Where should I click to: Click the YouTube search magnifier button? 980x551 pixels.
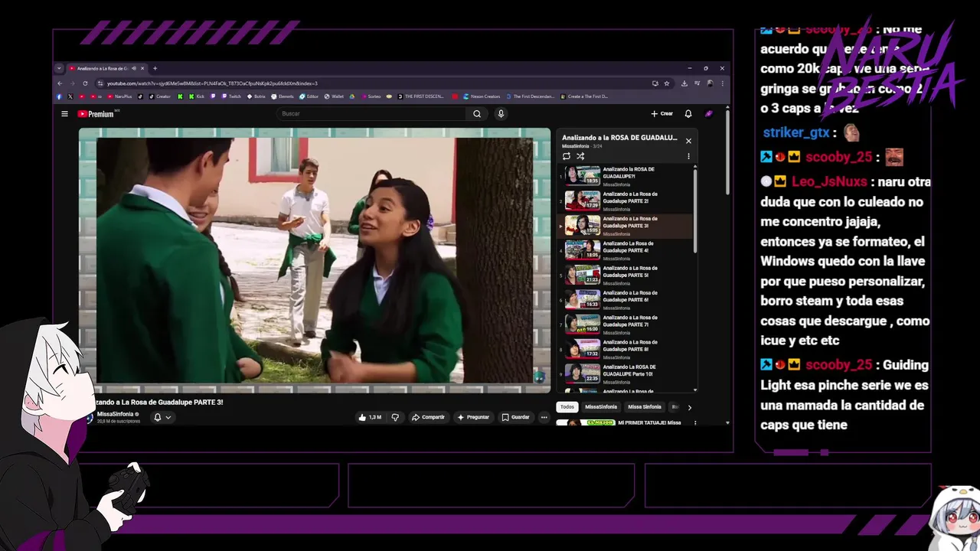pyautogui.click(x=477, y=114)
